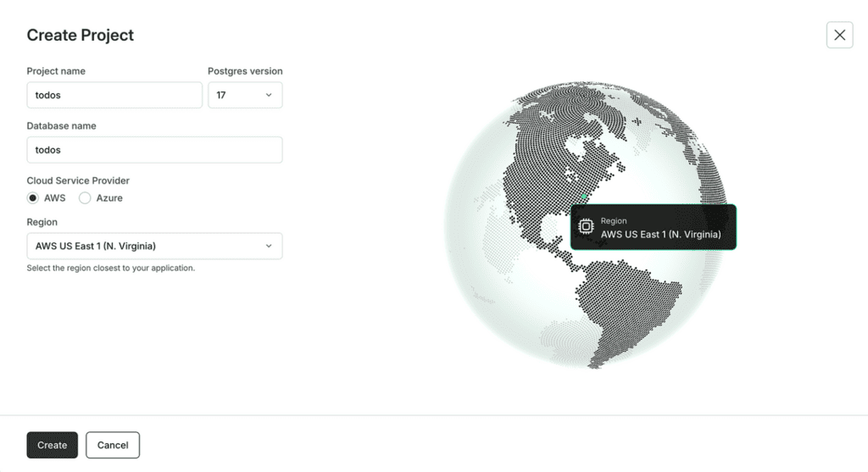The image size is (868, 472).
Task: Click the Azure provider label text
Action: click(109, 197)
